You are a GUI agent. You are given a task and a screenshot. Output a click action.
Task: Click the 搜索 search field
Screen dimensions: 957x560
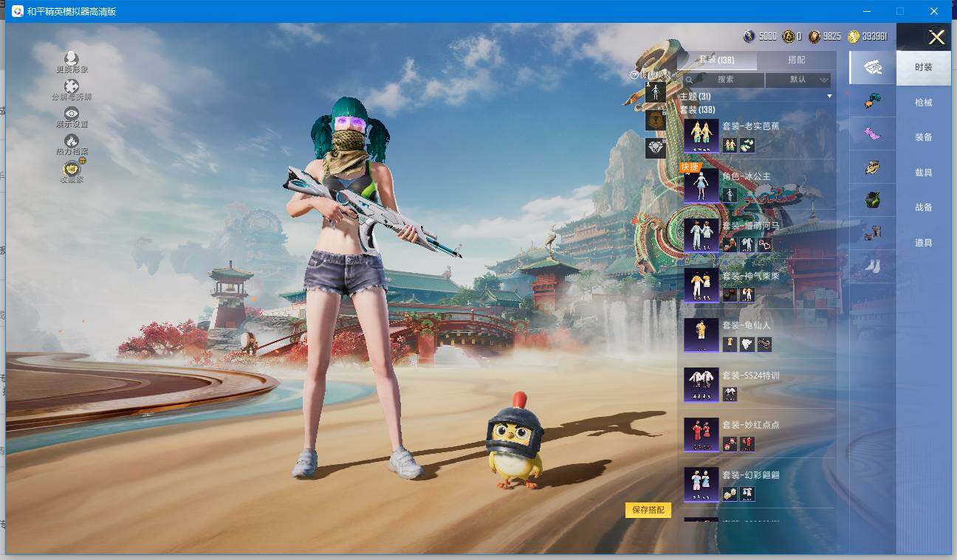click(724, 80)
